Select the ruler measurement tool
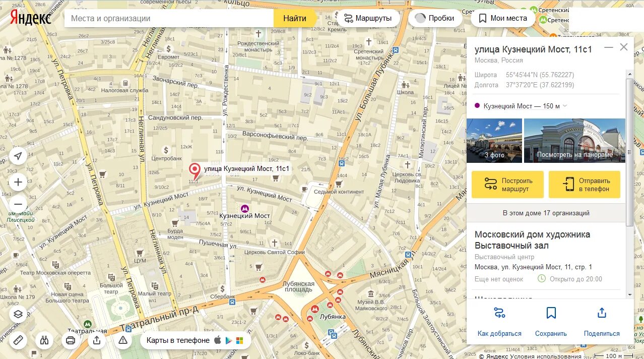Image resolution: width=644 pixels, height=359 pixels. coord(18,340)
